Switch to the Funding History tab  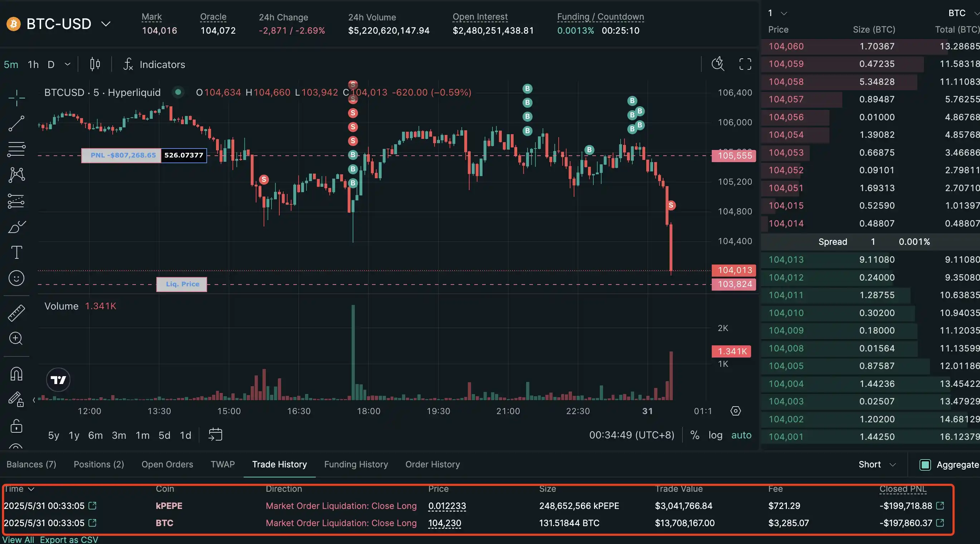pyautogui.click(x=356, y=465)
